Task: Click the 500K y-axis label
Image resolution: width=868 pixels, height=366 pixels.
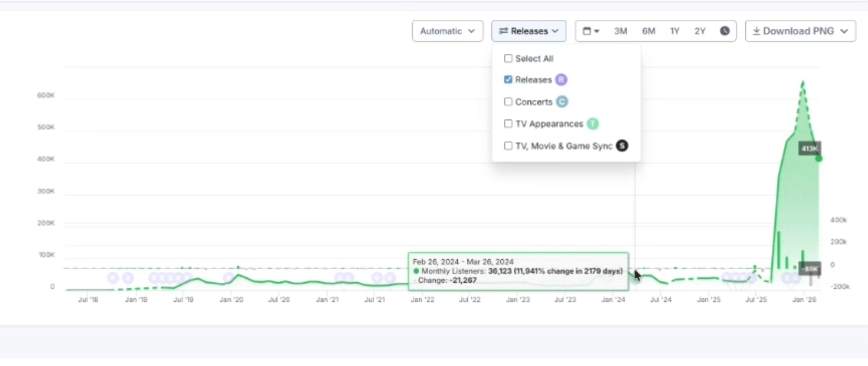Action: coord(46,127)
